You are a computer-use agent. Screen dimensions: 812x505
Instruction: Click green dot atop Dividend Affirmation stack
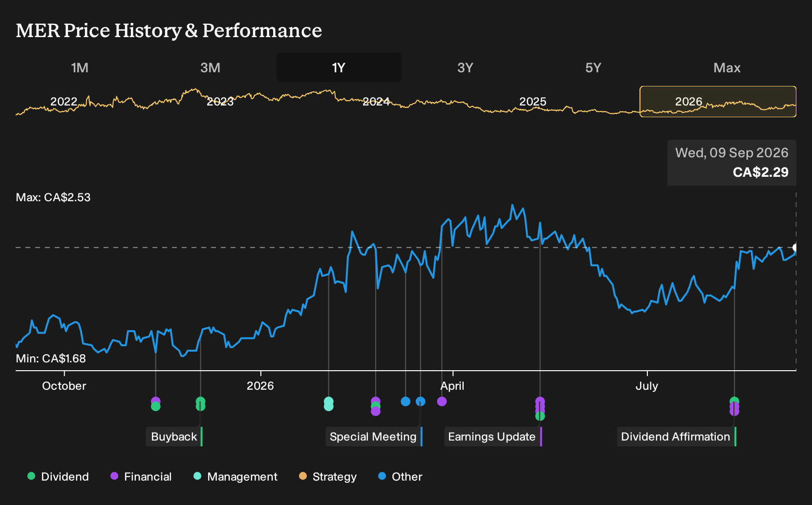click(734, 401)
